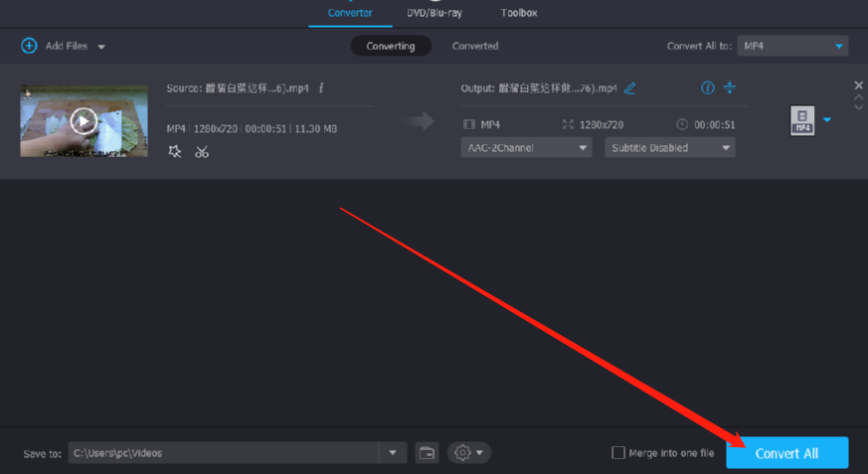
Task: Click the video enhance wand icon
Action: [x=175, y=152]
